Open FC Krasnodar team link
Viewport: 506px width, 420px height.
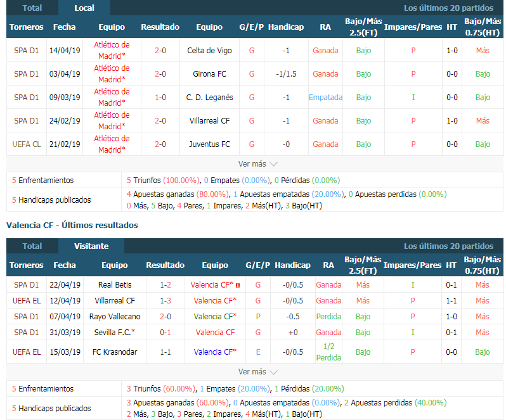tap(115, 352)
